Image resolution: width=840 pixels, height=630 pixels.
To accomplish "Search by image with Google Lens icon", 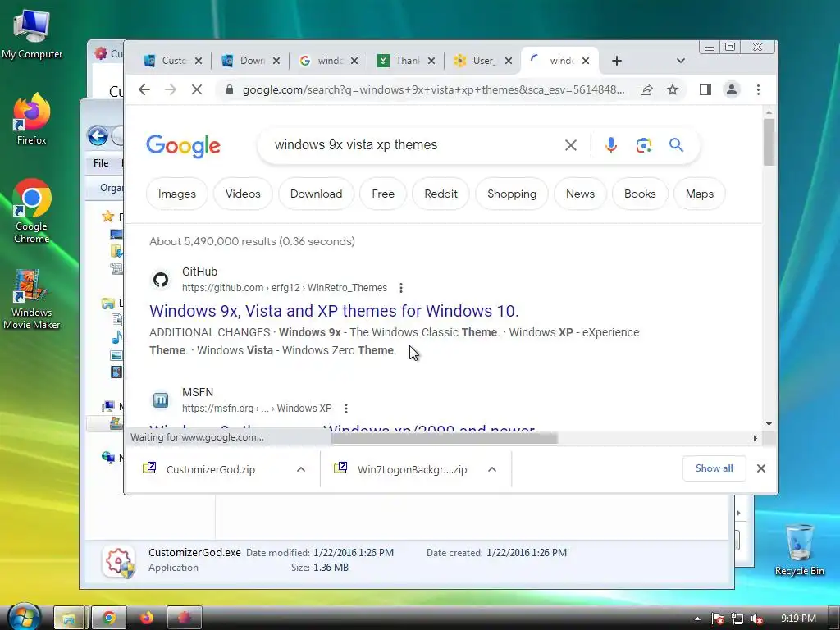I will click(x=643, y=145).
